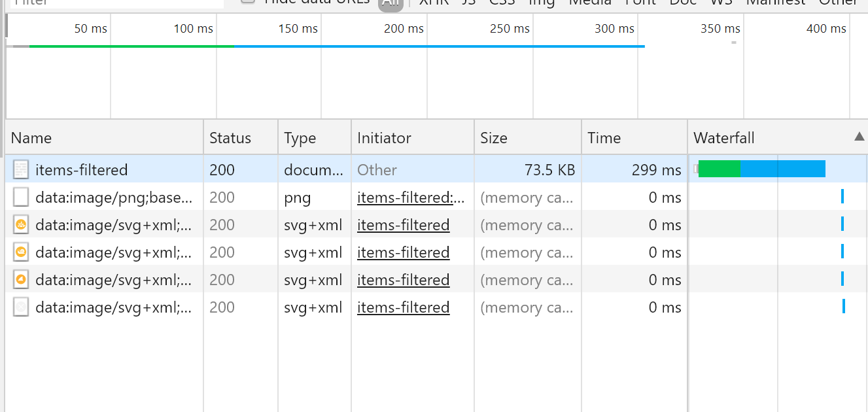This screenshot has height=412, width=868.
Task: Click the Waterfall column's sort arrow
Action: [x=859, y=137]
